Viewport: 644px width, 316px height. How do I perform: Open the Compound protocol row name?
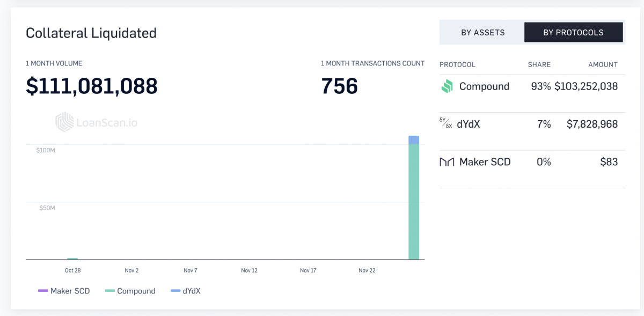pyautogui.click(x=484, y=86)
